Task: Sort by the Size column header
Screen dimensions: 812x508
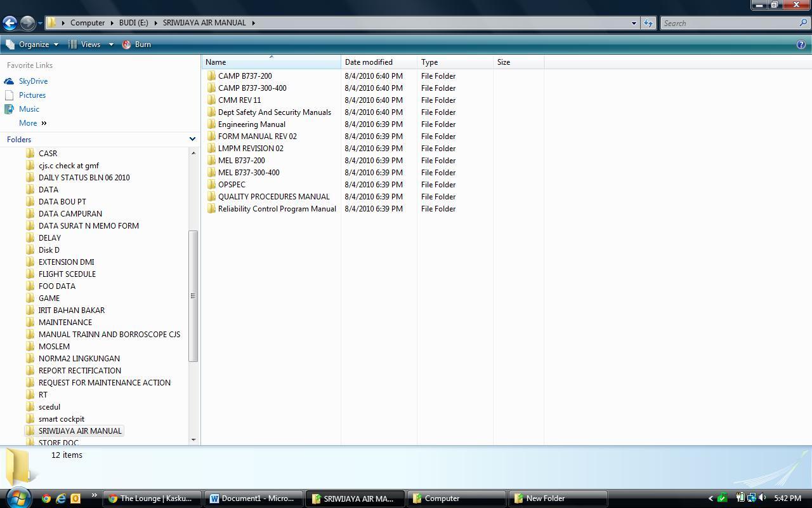Action: 518,62
